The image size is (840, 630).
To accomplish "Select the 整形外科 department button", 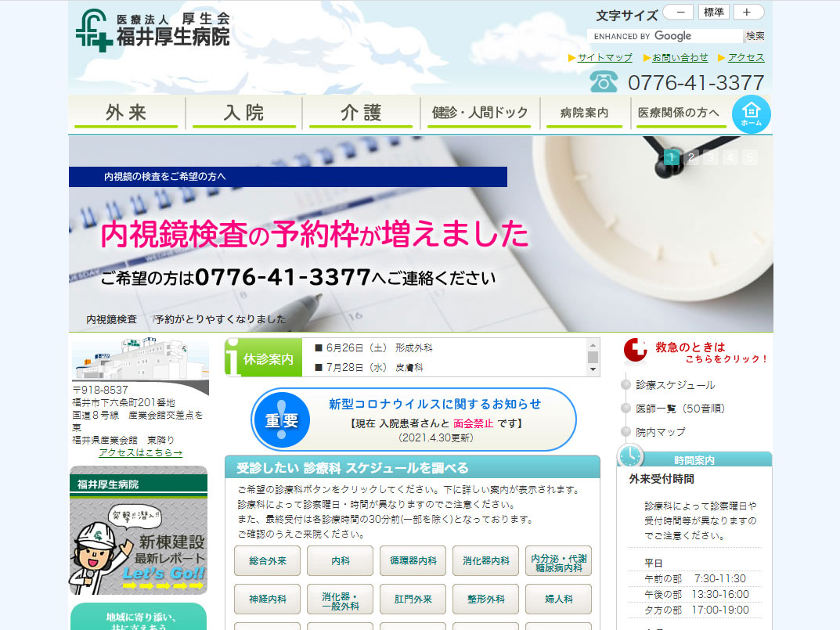I will (486, 599).
